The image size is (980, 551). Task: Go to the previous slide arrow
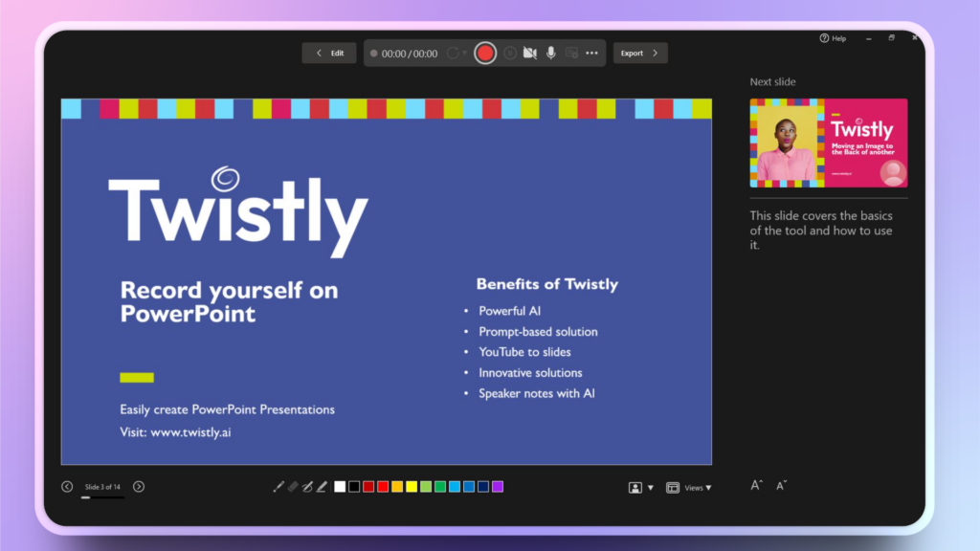[x=67, y=487]
